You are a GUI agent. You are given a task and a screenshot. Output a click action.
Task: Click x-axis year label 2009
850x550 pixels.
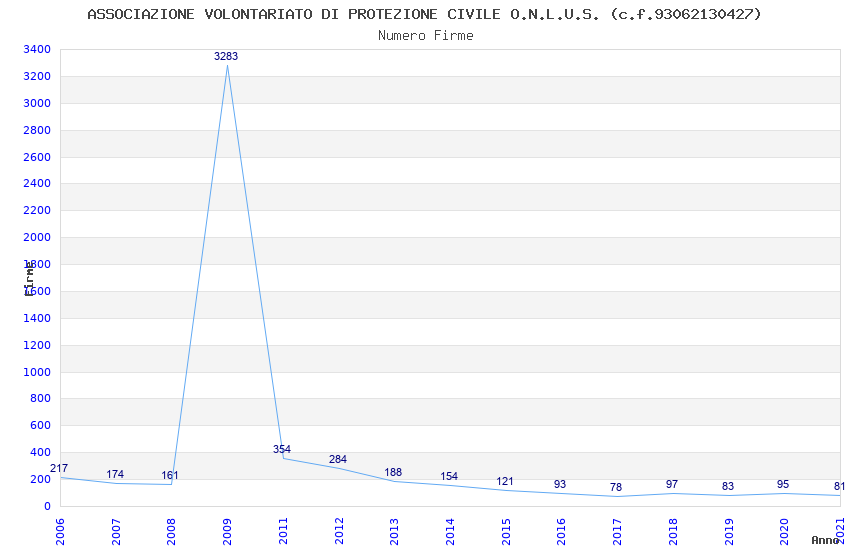227,532
